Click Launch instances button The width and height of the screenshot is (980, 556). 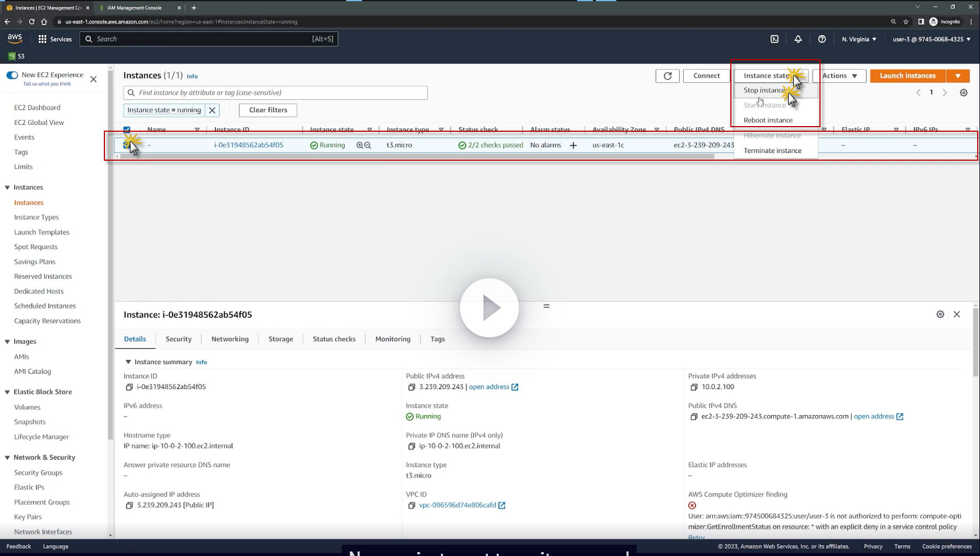click(x=907, y=76)
